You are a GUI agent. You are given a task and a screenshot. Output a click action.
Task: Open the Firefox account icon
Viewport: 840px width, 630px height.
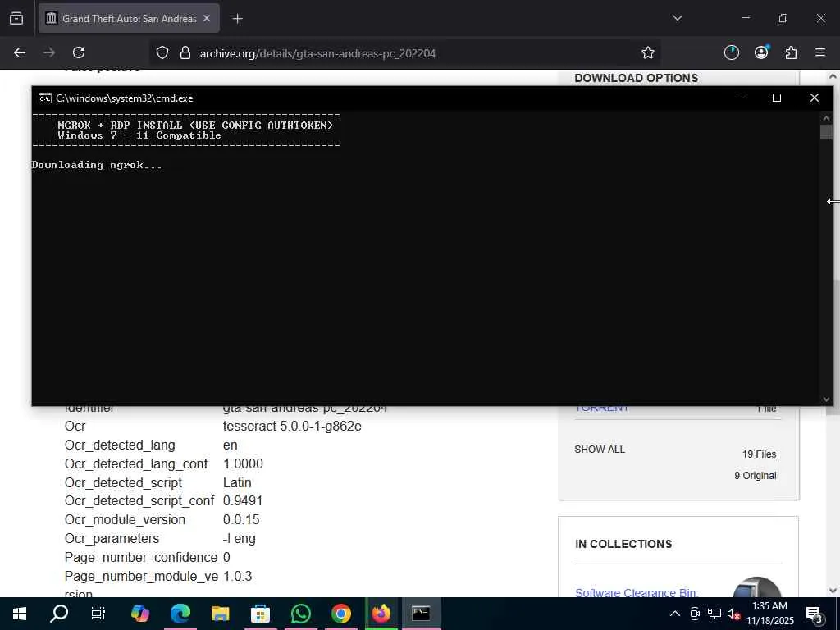pos(761,52)
